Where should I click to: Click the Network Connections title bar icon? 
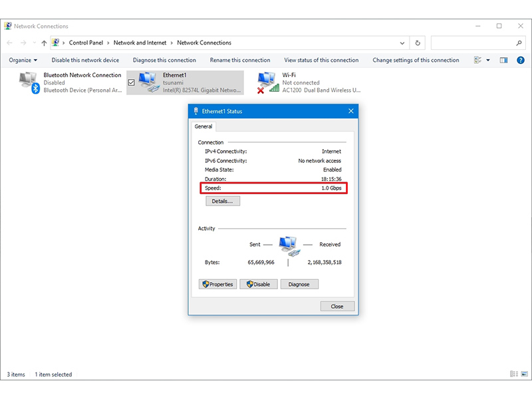point(8,26)
